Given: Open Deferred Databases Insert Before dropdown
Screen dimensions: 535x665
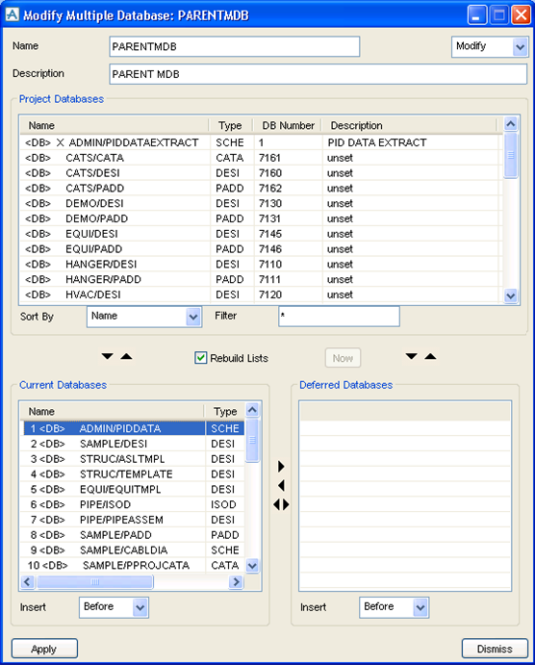Looking at the screenshot, I should 420,608.
